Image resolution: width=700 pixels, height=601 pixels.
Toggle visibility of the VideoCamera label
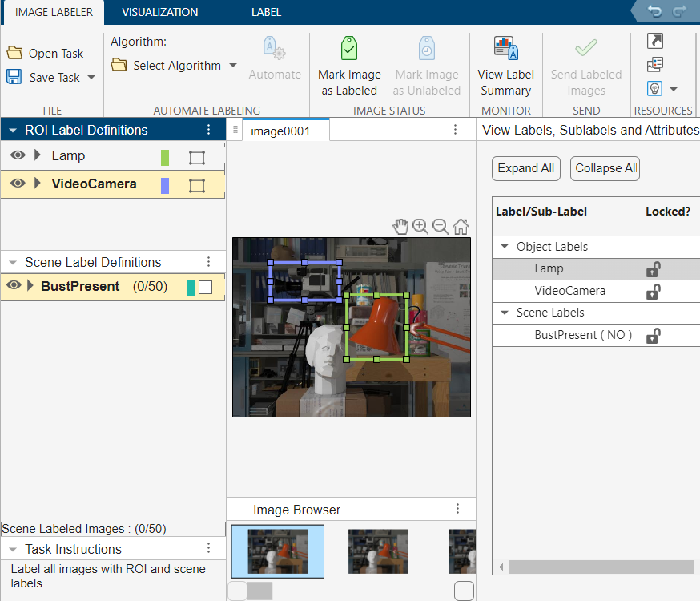click(x=18, y=183)
